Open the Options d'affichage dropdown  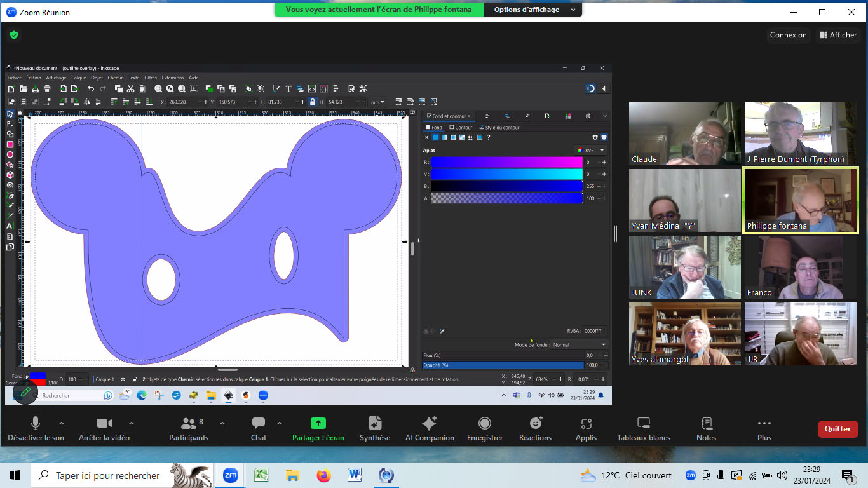[x=533, y=10]
